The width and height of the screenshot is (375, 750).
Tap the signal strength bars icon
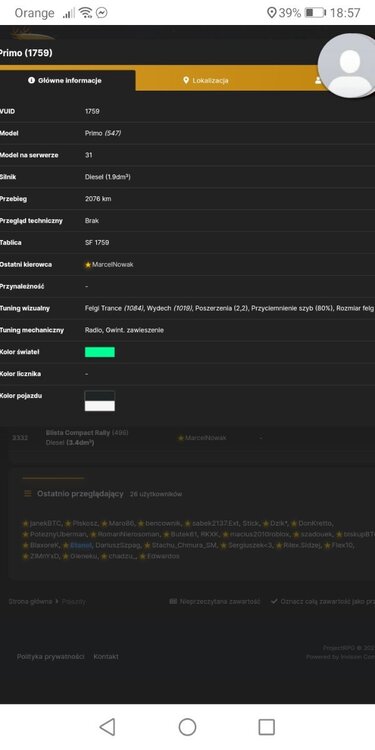click(68, 13)
